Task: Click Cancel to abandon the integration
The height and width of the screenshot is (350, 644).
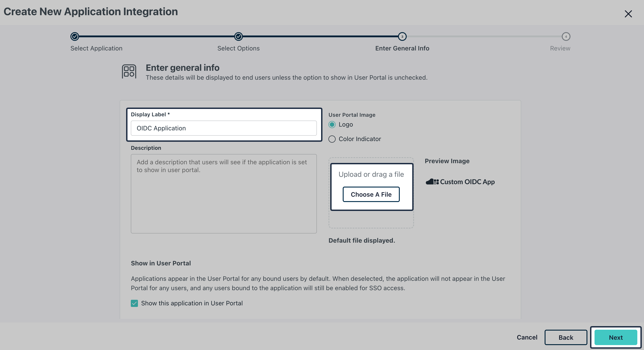Action: (x=527, y=337)
